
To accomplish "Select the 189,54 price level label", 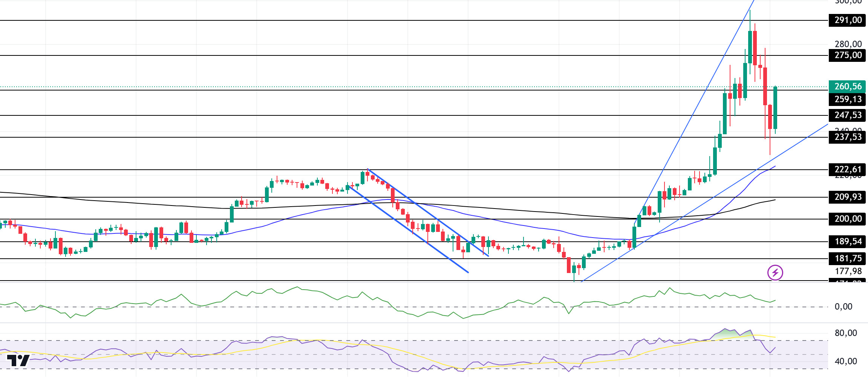I will [847, 241].
